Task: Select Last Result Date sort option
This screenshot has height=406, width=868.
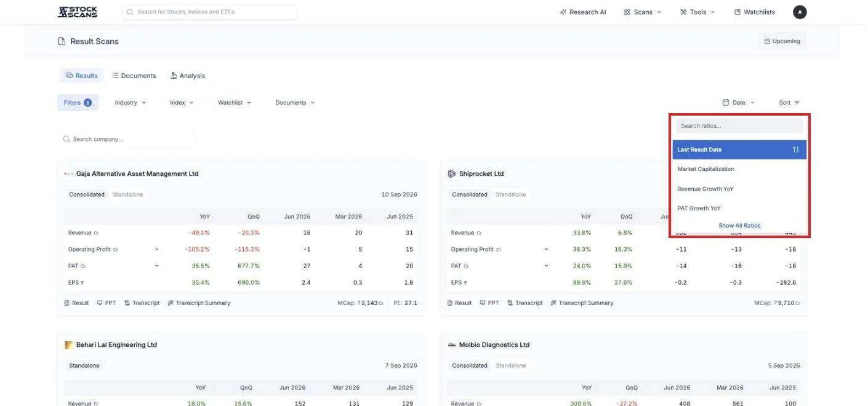Action: [739, 149]
